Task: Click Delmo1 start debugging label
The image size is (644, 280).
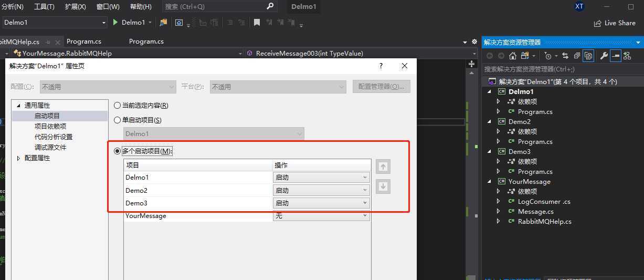Action: tap(133, 22)
